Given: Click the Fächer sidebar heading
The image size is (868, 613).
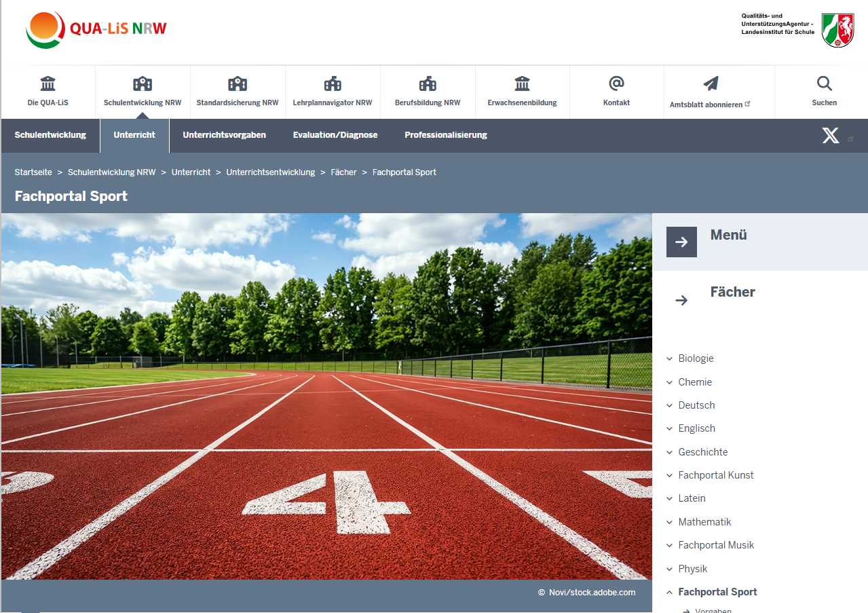Looking at the screenshot, I should coord(733,292).
